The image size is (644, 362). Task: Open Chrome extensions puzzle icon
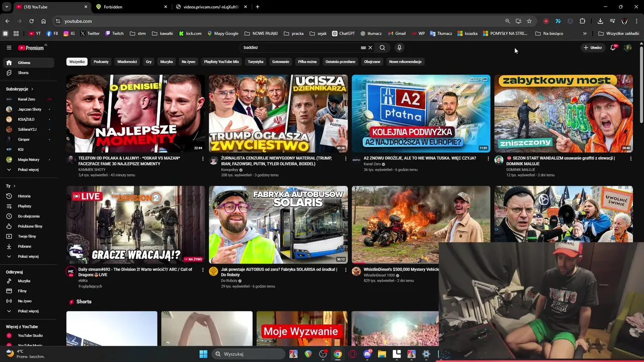pos(583,21)
